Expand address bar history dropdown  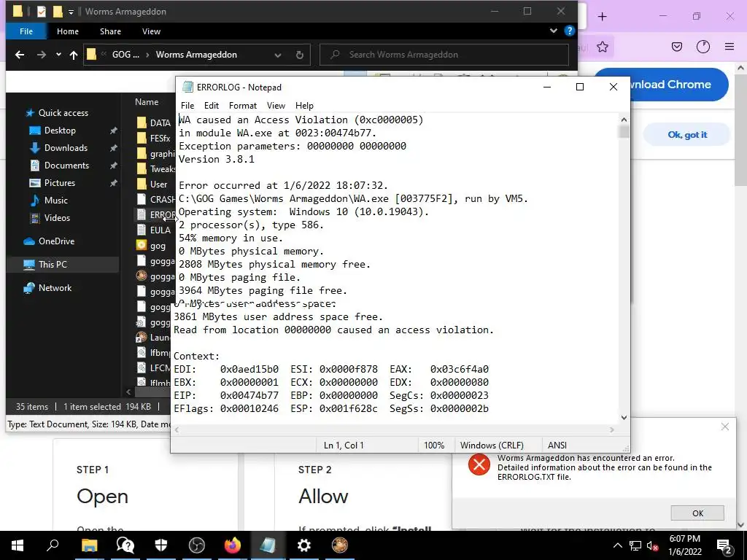[x=278, y=55]
